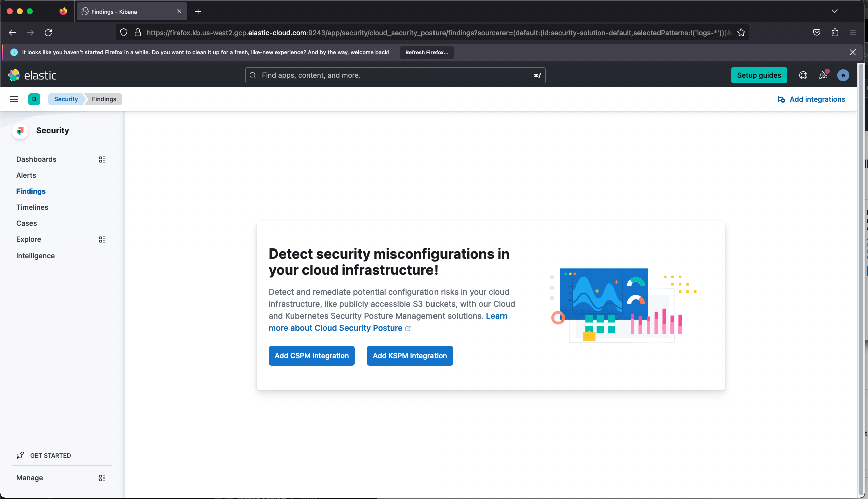Toggle the bookmark star in address bar

click(741, 32)
